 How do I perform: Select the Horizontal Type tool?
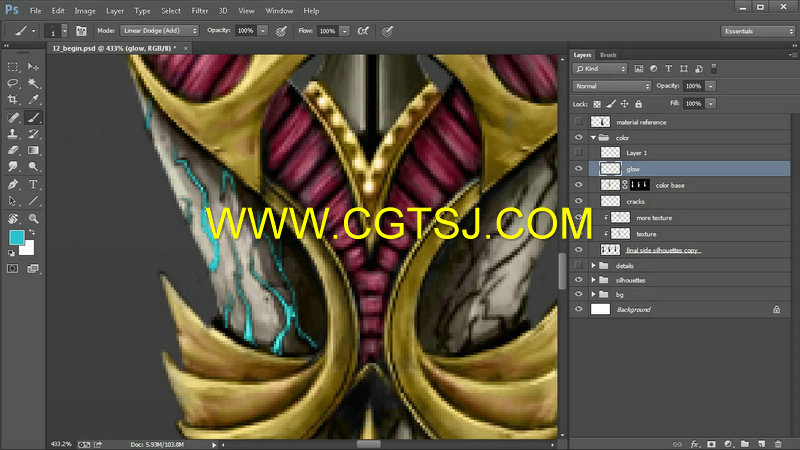[x=33, y=185]
